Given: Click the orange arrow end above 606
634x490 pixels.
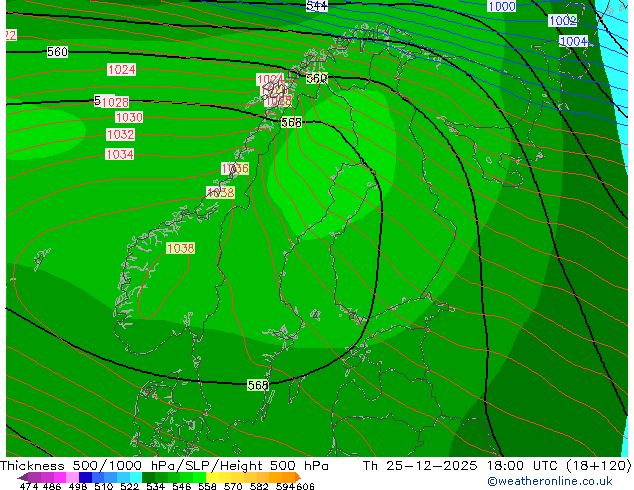Looking at the screenshot, I should coord(298,477).
